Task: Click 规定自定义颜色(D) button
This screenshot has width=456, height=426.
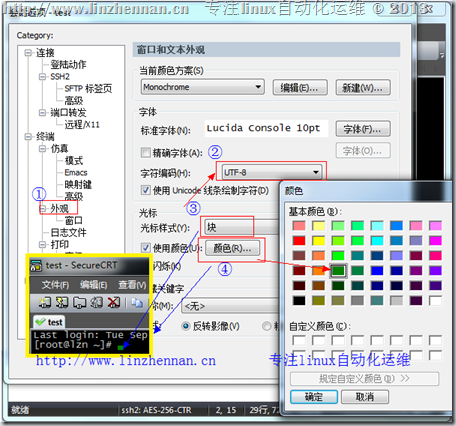Action: [364, 379]
